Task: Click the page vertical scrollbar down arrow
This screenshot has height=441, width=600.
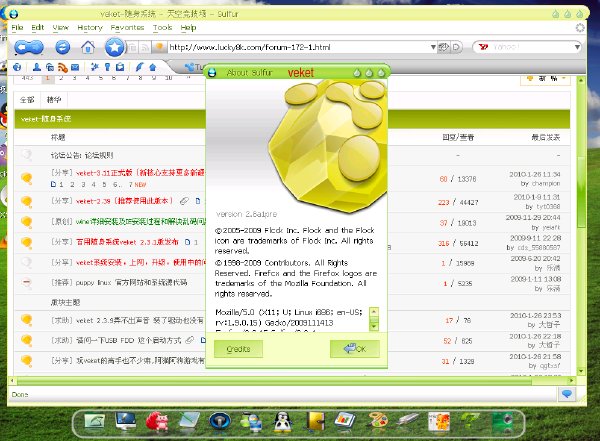Action: click(581, 371)
